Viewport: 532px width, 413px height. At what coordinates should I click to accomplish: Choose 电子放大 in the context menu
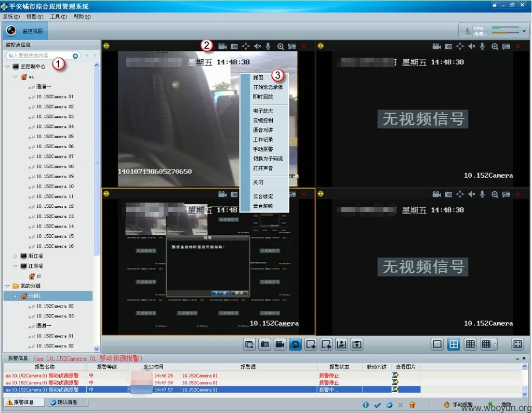click(x=262, y=111)
